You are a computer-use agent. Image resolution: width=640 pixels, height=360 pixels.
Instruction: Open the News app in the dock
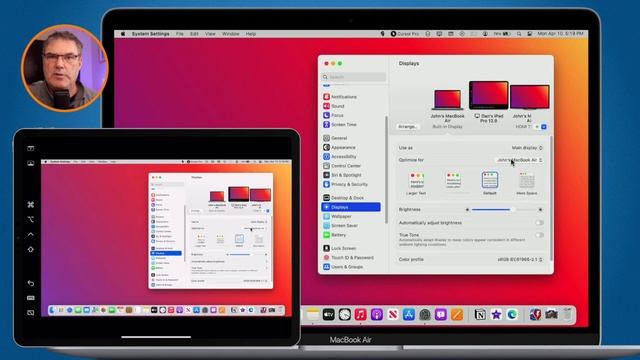[393, 315]
